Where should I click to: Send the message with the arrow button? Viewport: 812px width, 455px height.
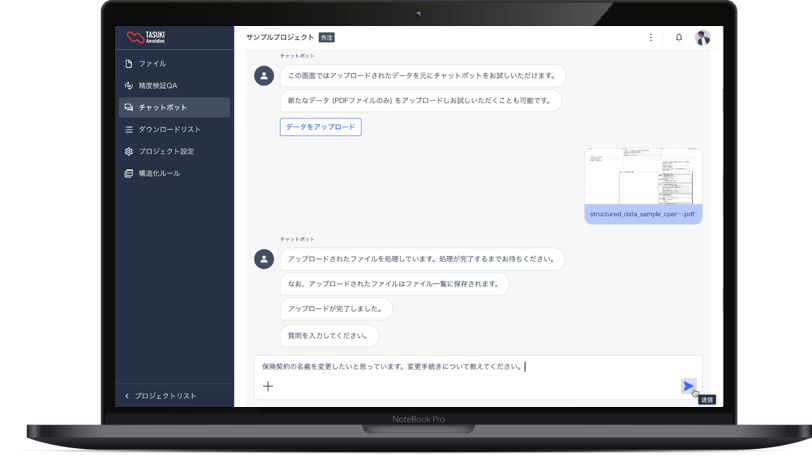pos(688,386)
